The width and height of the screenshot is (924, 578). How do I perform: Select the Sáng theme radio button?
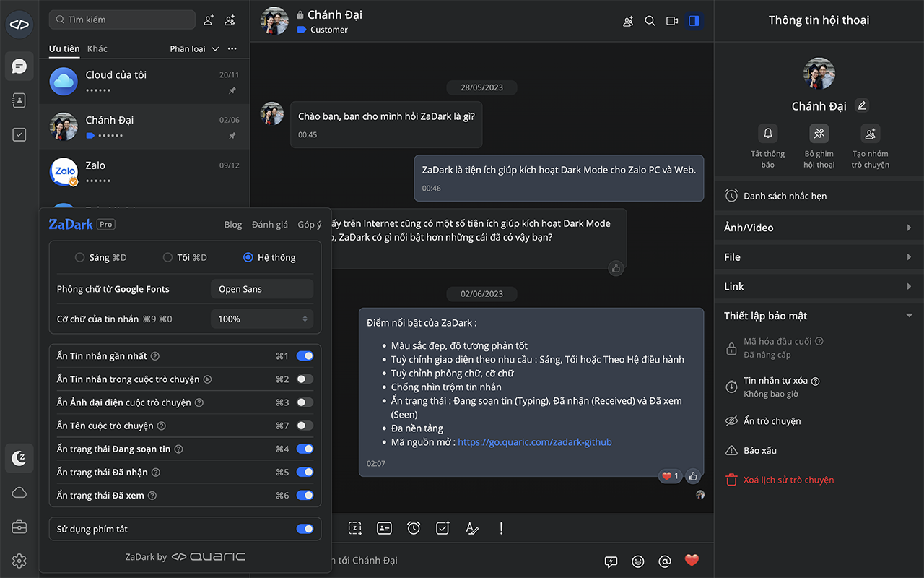tap(79, 256)
